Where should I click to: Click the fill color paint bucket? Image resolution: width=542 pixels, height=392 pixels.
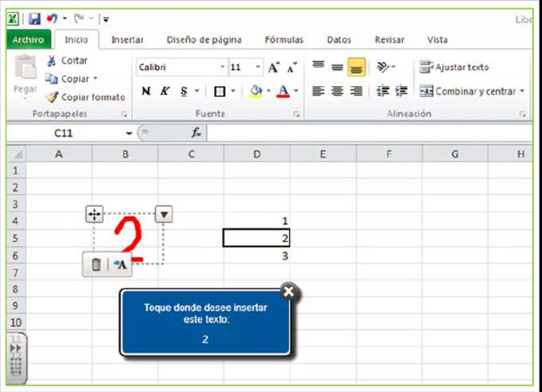pyautogui.click(x=256, y=91)
